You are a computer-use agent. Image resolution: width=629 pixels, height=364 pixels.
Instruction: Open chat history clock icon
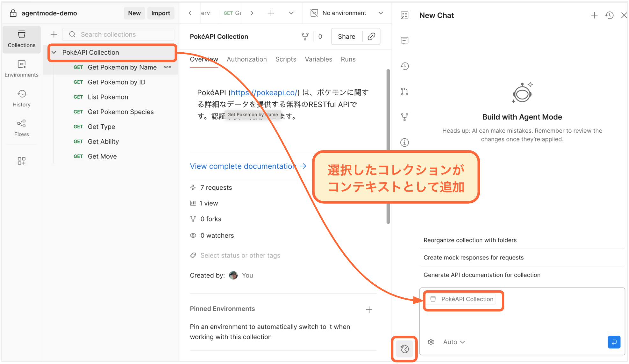609,15
